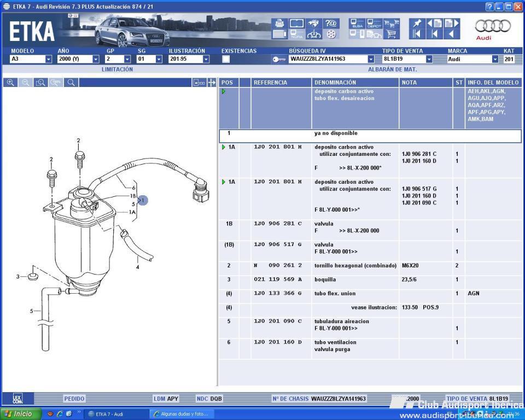Go to previous illustration page icon

(x=434, y=23)
